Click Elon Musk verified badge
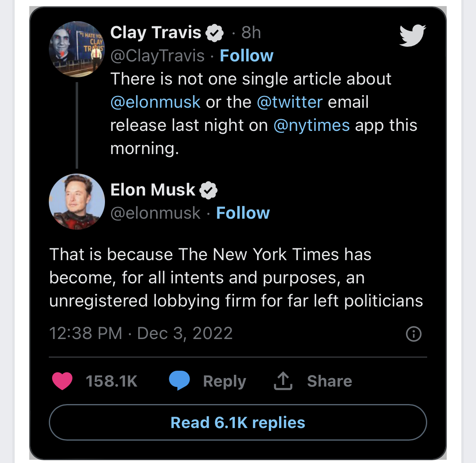The width and height of the screenshot is (476, 463). point(208,190)
